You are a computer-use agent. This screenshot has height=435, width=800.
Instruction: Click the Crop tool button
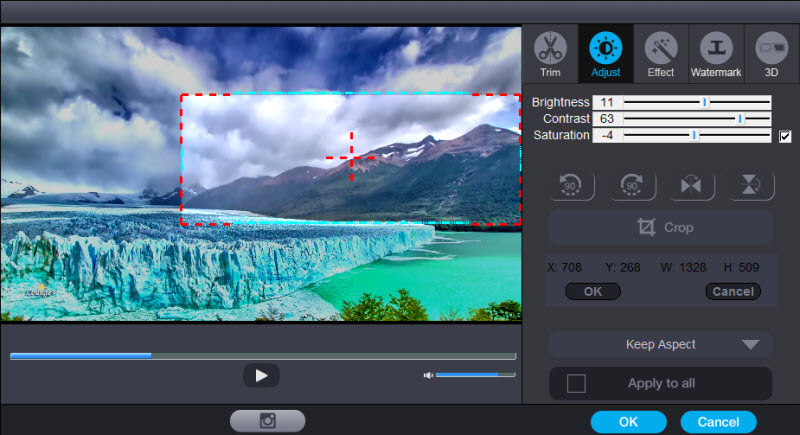(x=661, y=228)
